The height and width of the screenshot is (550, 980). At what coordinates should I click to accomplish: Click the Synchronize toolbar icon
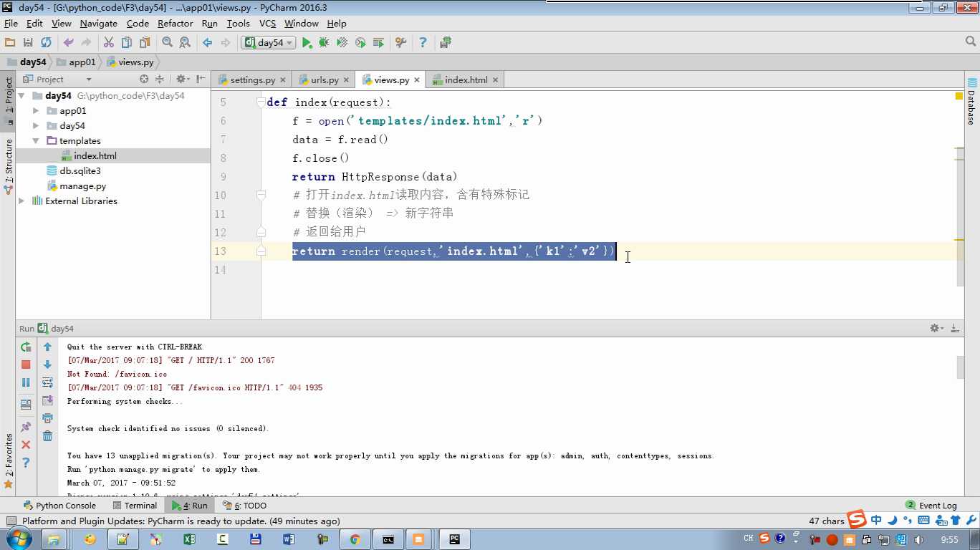pyautogui.click(x=46, y=43)
